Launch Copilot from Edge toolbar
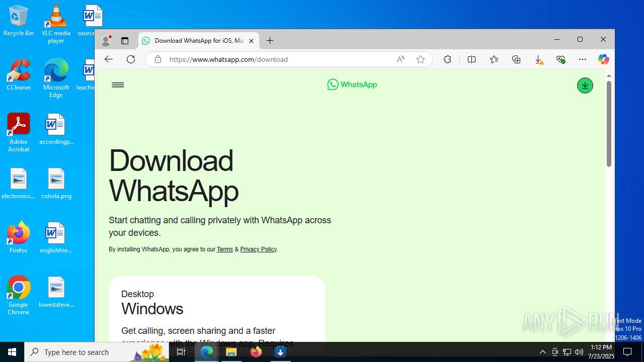This screenshot has height=362, width=644. point(603,59)
